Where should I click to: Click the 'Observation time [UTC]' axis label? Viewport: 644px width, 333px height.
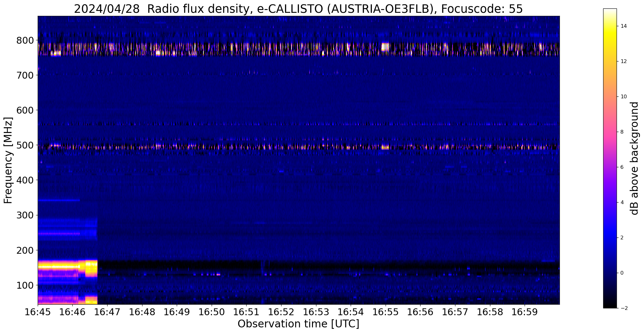(298, 324)
